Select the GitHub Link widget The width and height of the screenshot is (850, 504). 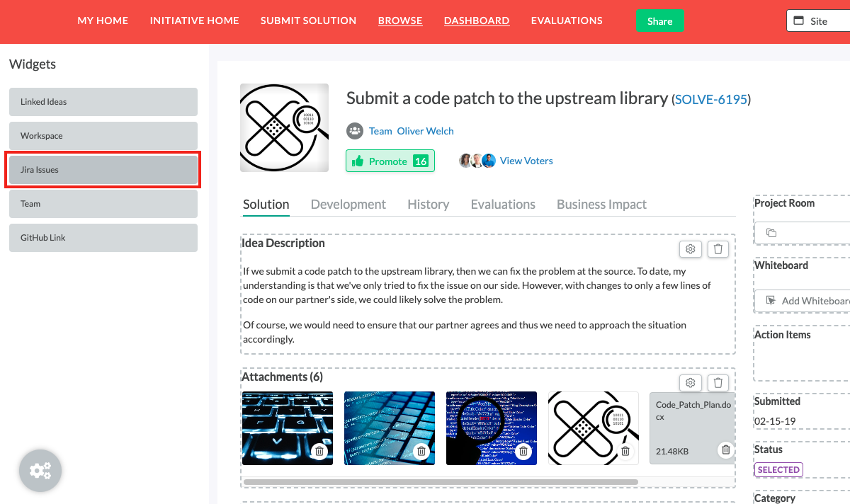[x=103, y=238]
